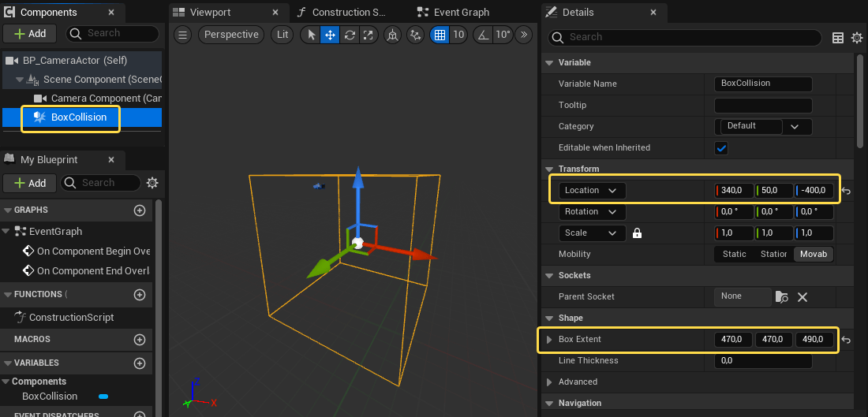The width and height of the screenshot is (868, 417).
Task: Set Mobility to Static
Action: click(x=735, y=255)
